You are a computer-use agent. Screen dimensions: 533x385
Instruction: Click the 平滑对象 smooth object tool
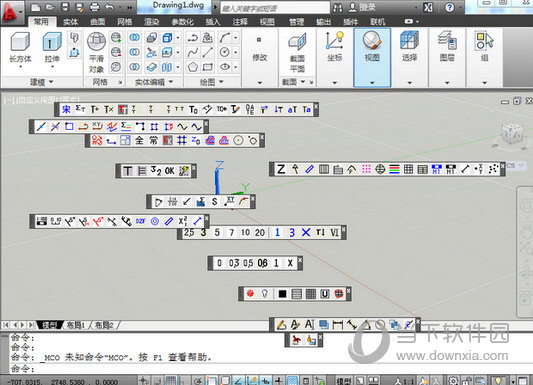[97, 52]
